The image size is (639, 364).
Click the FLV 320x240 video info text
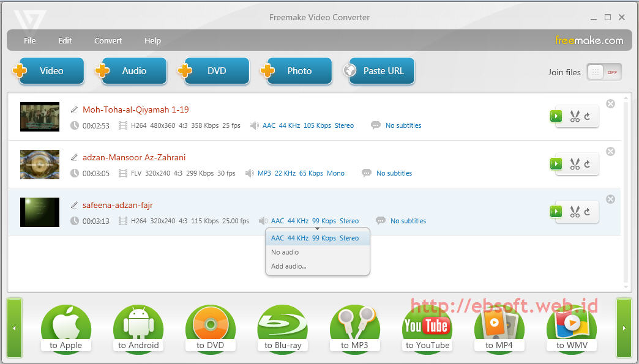(183, 173)
